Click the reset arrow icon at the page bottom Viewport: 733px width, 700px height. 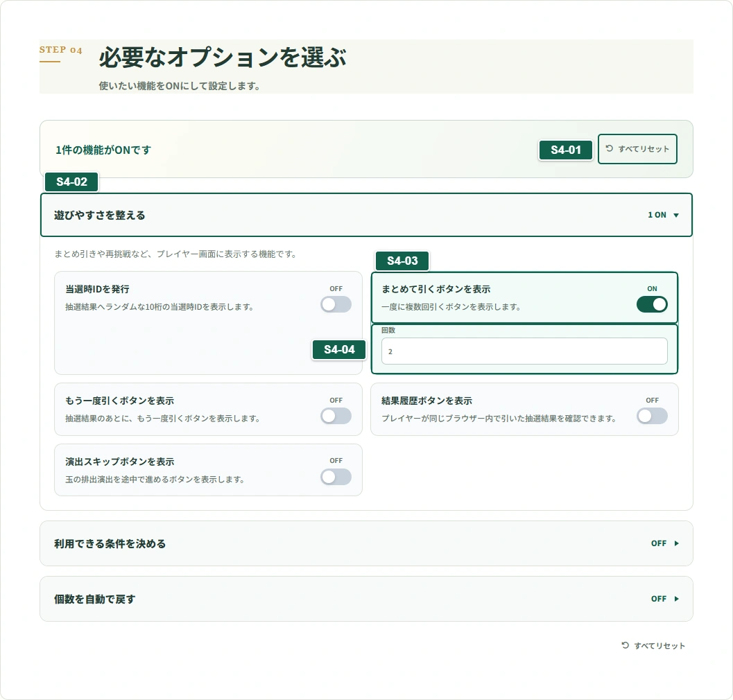(625, 645)
